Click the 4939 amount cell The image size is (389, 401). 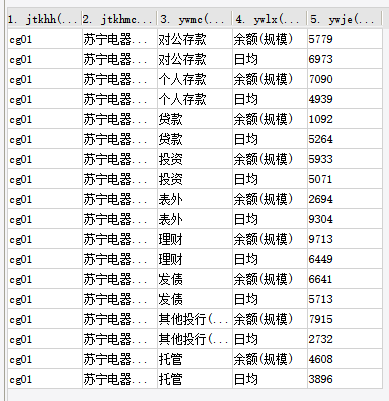[345, 99]
